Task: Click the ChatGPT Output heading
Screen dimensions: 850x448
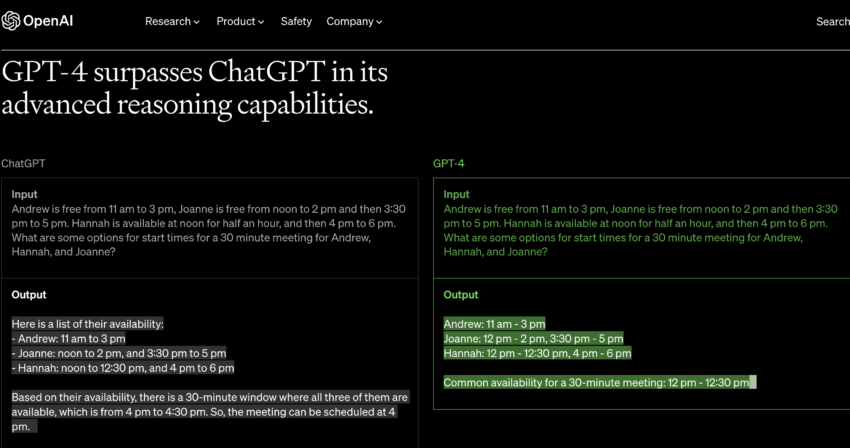Action: [29, 295]
